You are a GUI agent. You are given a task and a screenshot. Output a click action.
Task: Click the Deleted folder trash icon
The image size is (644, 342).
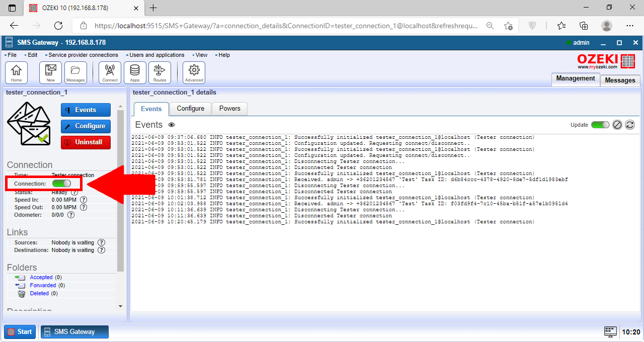(21, 293)
